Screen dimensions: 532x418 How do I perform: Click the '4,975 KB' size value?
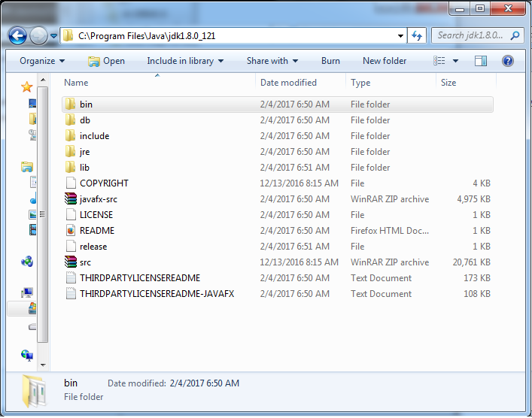tap(473, 199)
